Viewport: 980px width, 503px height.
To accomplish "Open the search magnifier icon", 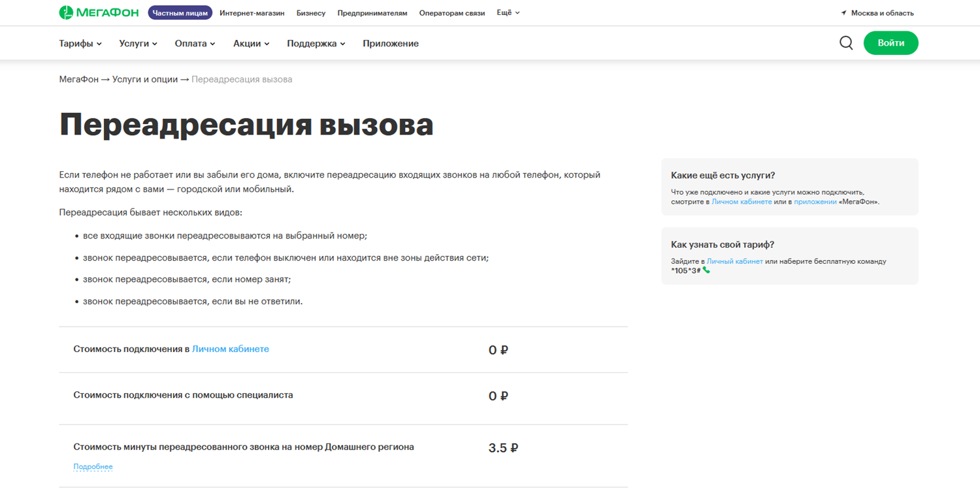I will coord(846,43).
